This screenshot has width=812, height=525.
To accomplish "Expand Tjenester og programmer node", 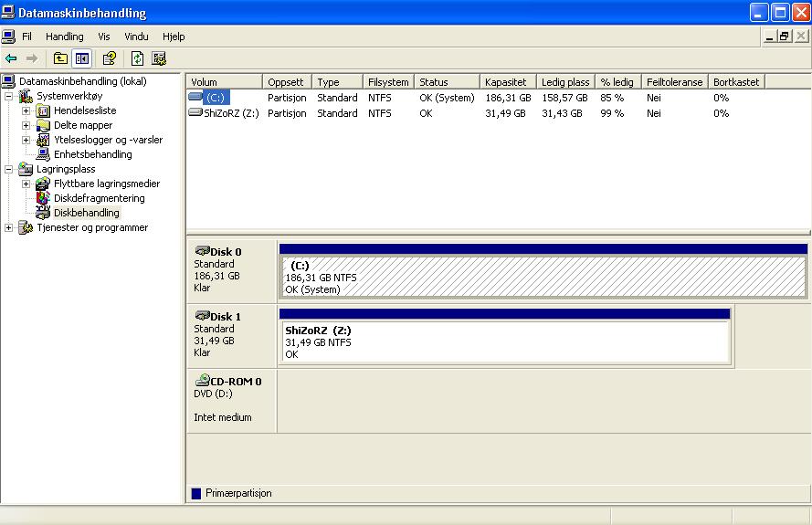I will (x=8, y=228).
